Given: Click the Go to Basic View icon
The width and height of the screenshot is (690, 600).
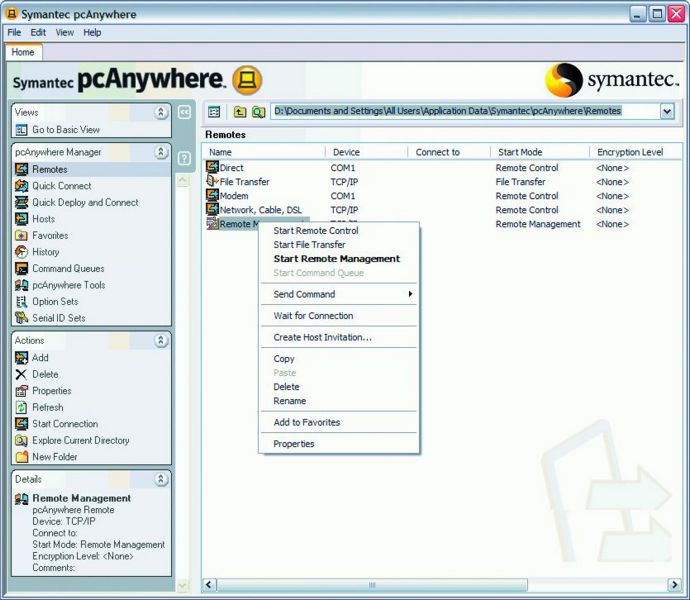Looking at the screenshot, I should pyautogui.click(x=22, y=130).
